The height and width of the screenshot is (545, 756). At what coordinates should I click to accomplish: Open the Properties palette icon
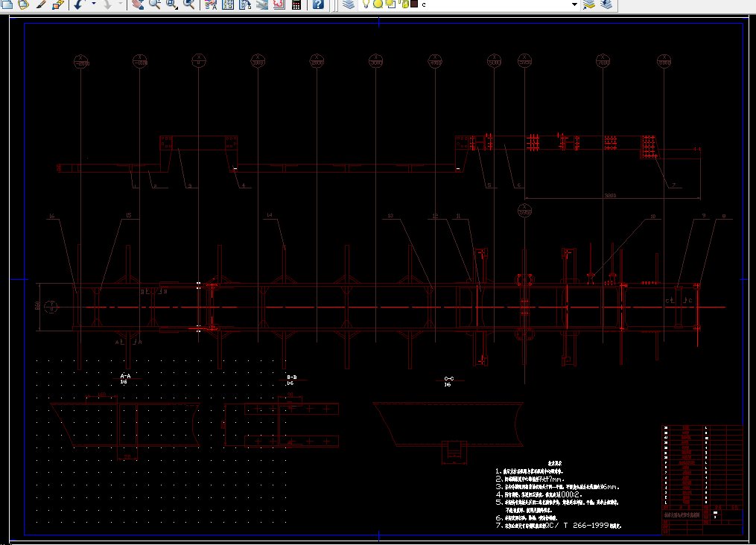tap(211, 4)
